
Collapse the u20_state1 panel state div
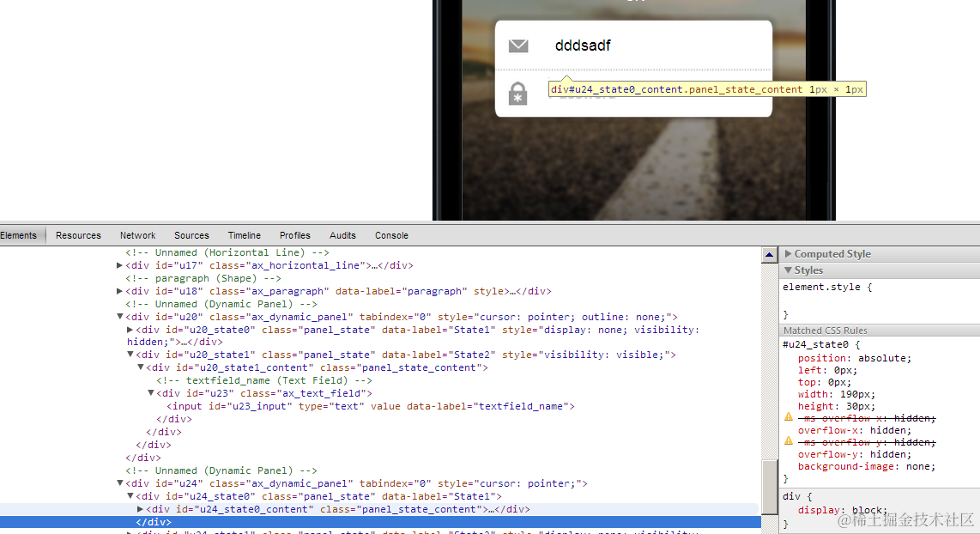coord(130,355)
